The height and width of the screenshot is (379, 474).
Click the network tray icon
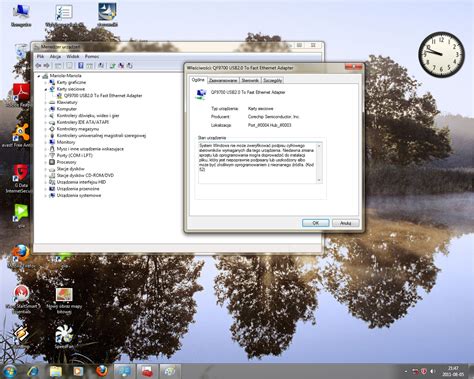[415, 371]
